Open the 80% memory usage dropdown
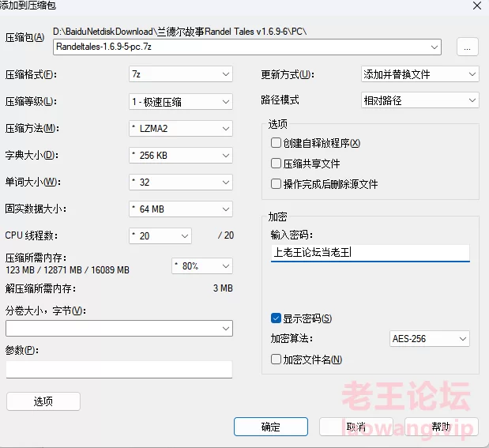Image resolution: width=489 pixels, height=448 pixels. pos(202,266)
